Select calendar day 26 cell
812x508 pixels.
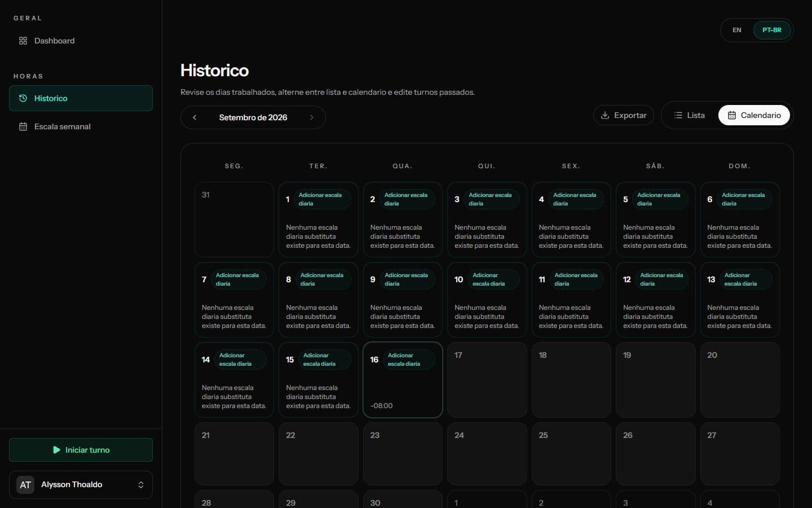click(655, 454)
